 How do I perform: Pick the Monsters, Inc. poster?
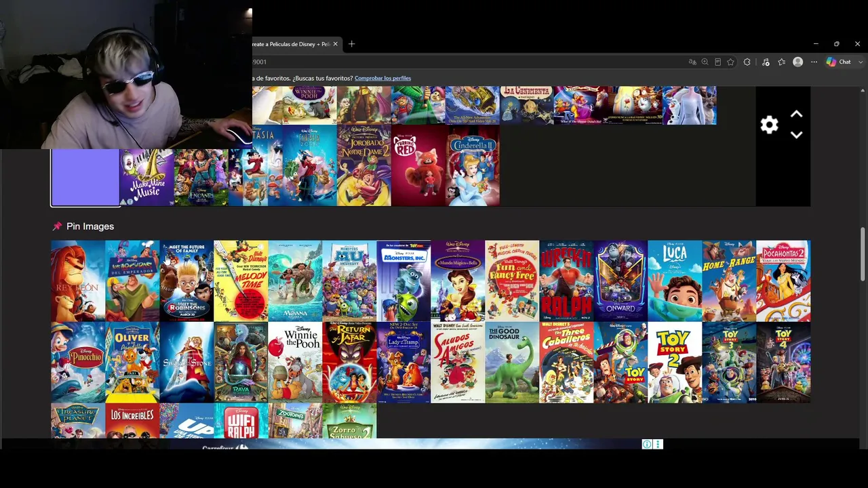(403, 281)
